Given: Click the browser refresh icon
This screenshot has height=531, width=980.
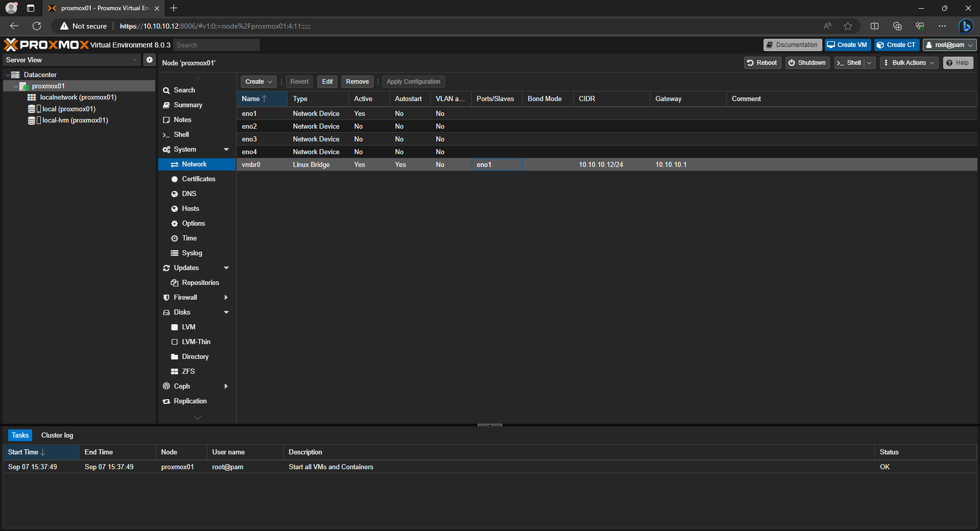Looking at the screenshot, I should 37,26.
